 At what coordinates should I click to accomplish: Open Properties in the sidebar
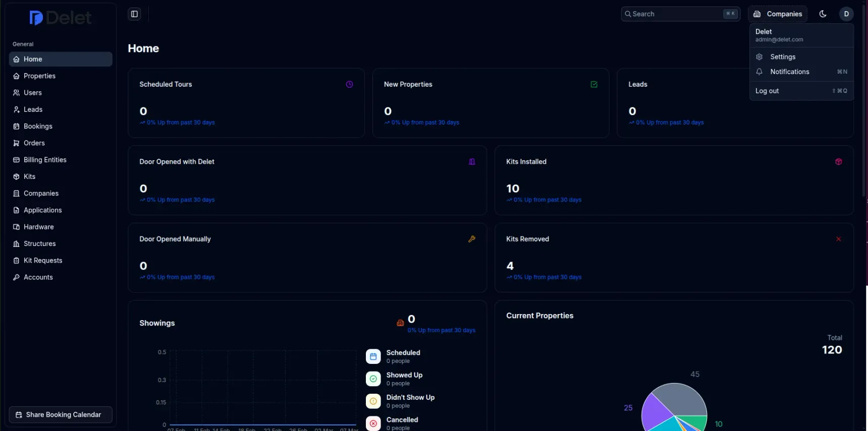click(x=61, y=76)
